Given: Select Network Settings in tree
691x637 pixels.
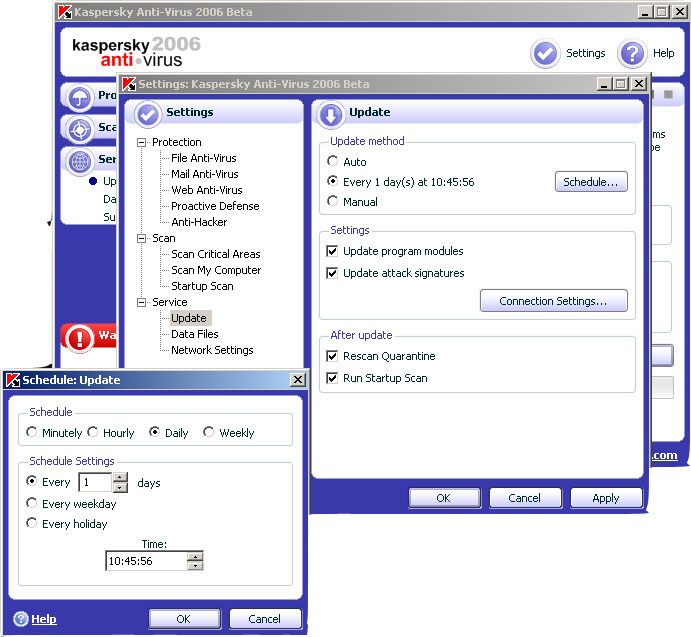Looking at the screenshot, I should [x=212, y=350].
